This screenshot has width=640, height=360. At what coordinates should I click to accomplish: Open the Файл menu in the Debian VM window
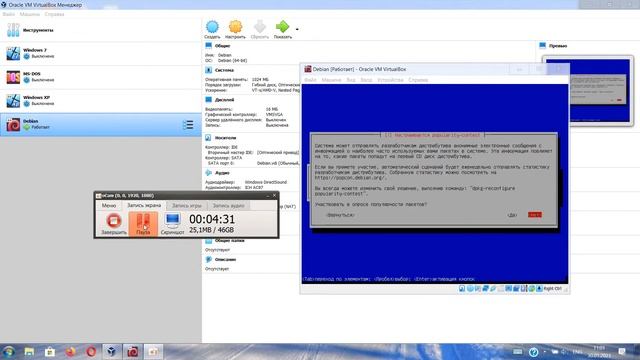311,80
